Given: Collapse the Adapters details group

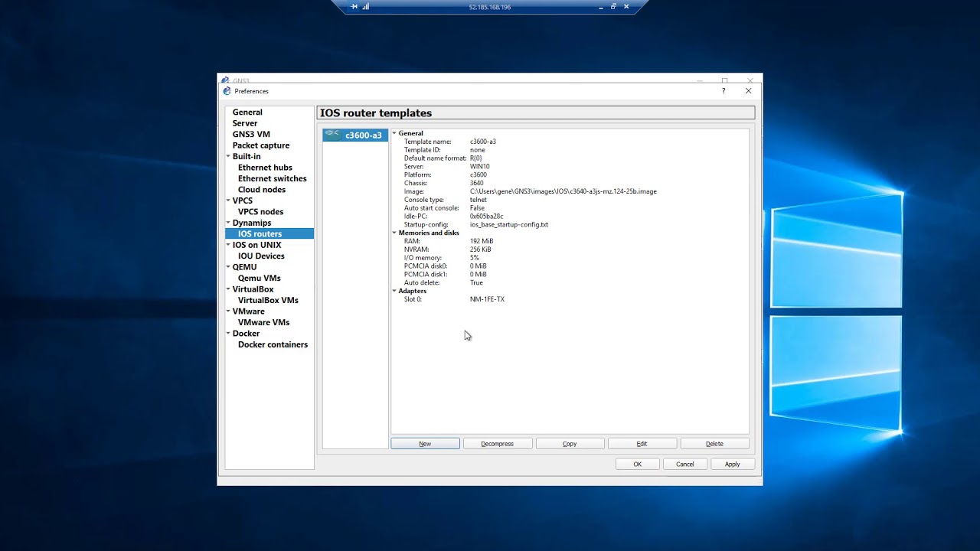Looking at the screenshot, I should (x=395, y=291).
